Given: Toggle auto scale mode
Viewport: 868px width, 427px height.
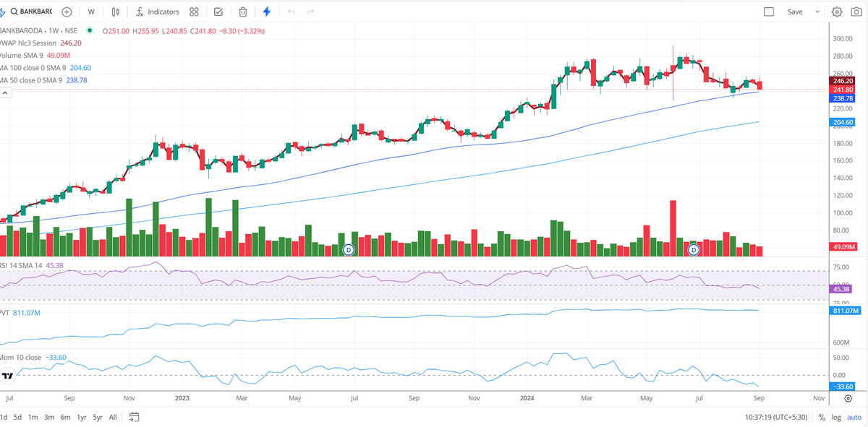Looking at the screenshot, I should 854,417.
